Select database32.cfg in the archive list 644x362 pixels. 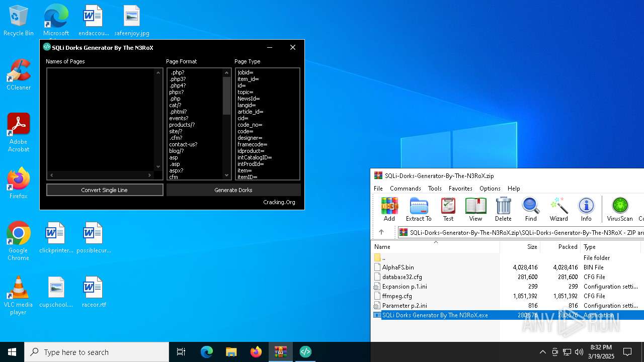(507, 277)
